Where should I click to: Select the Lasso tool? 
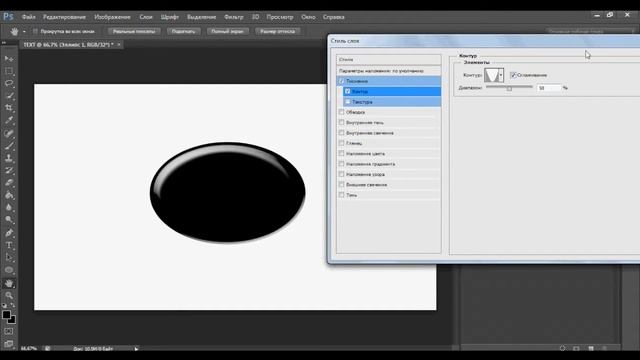(9, 83)
